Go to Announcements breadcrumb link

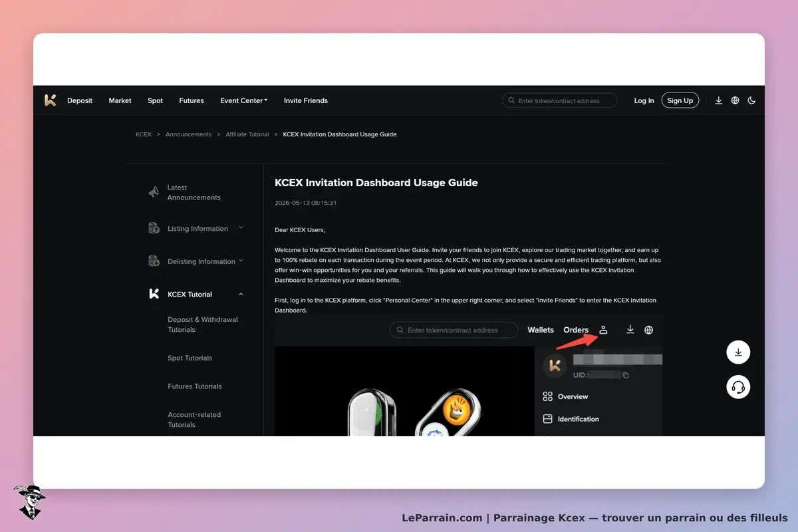(188, 134)
